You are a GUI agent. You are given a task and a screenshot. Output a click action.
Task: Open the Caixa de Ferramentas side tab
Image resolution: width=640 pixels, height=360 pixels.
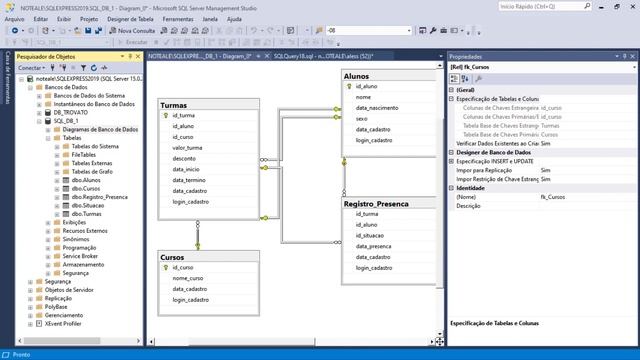click(x=7, y=78)
